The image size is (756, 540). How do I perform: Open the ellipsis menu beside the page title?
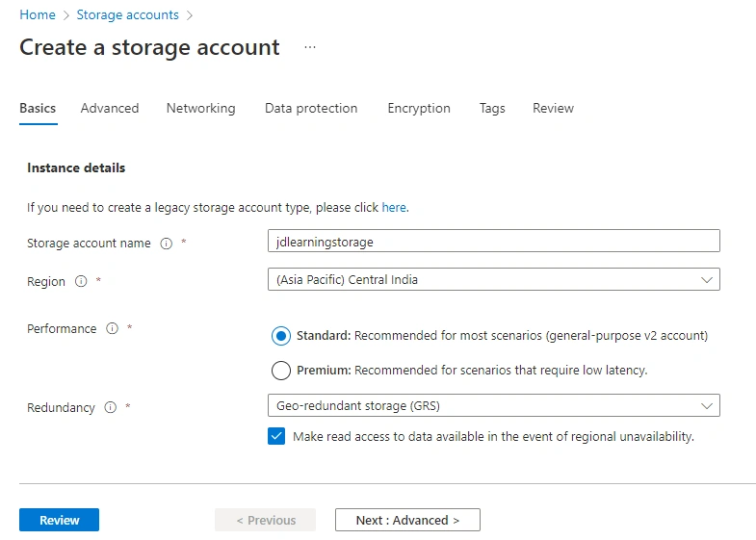click(310, 47)
